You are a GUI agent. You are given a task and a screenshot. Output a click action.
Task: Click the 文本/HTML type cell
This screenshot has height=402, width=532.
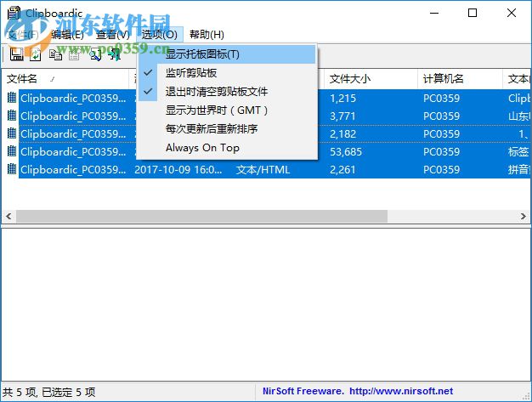tap(263, 170)
